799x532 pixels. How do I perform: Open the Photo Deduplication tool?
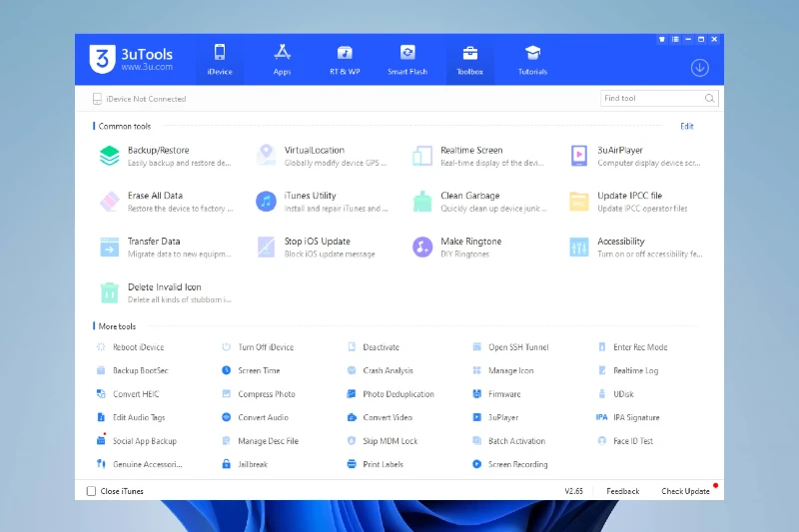tap(391, 394)
